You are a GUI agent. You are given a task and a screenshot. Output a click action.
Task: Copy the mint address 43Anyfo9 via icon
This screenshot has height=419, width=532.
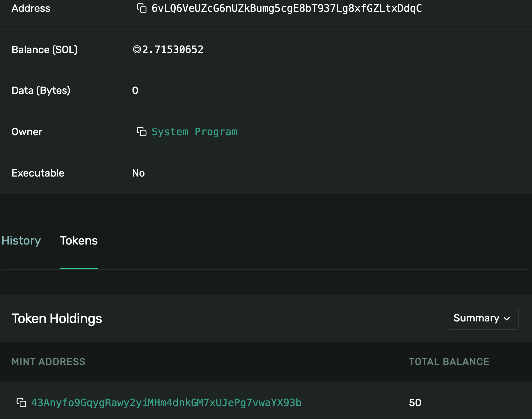tap(21, 403)
